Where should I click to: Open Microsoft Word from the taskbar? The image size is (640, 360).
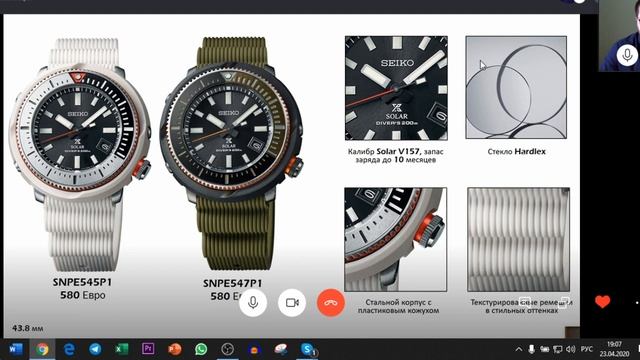pos(16,349)
